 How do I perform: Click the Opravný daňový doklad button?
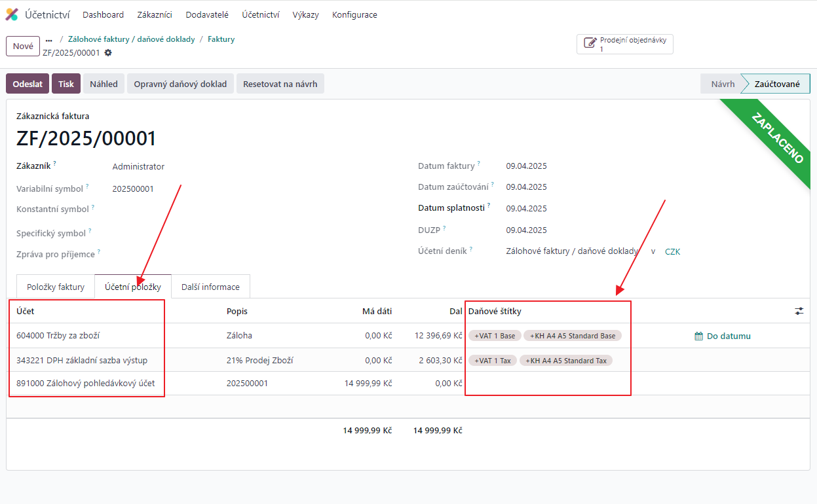point(180,84)
